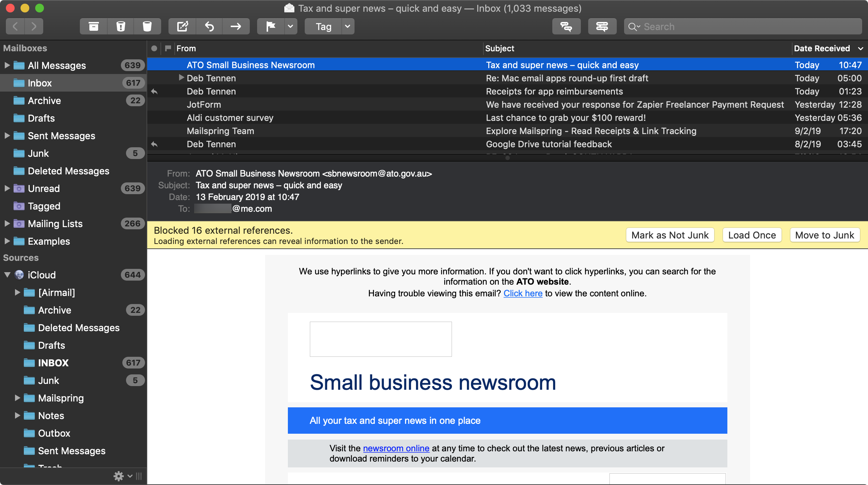Toggle the Tagged messages filter
Screen dimensions: 868x485
44,206
